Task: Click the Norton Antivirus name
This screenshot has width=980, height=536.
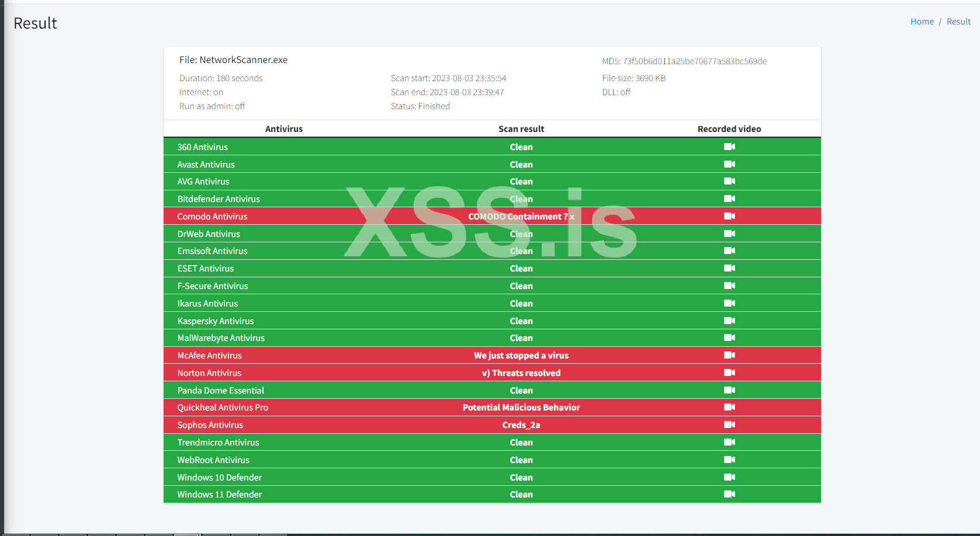Action: pos(209,373)
